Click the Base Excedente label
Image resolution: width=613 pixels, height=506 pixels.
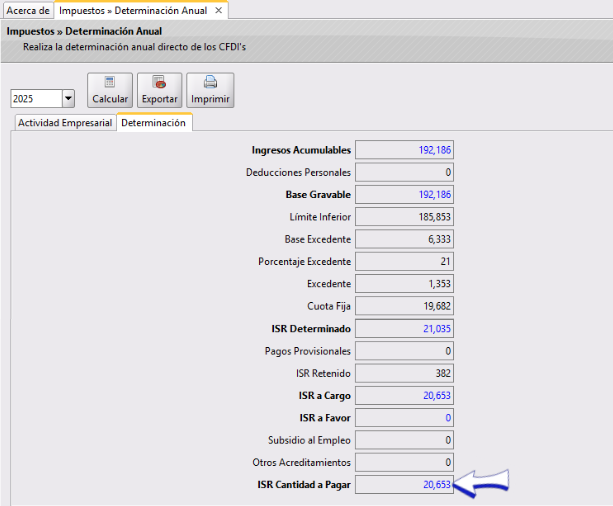pos(317,239)
